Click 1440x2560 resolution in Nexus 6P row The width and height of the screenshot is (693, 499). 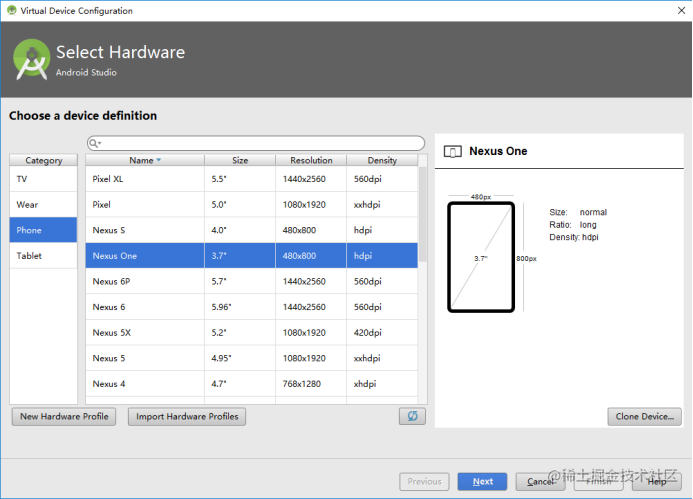coord(311,282)
